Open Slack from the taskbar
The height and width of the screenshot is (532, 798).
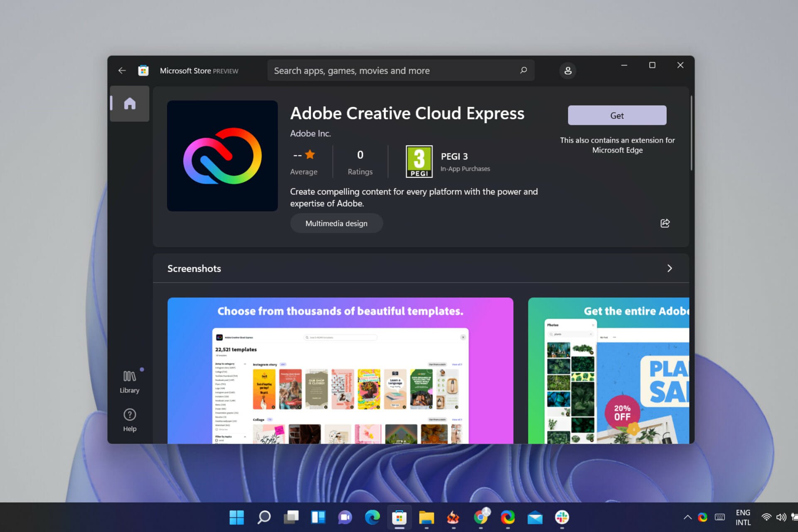[x=562, y=517]
